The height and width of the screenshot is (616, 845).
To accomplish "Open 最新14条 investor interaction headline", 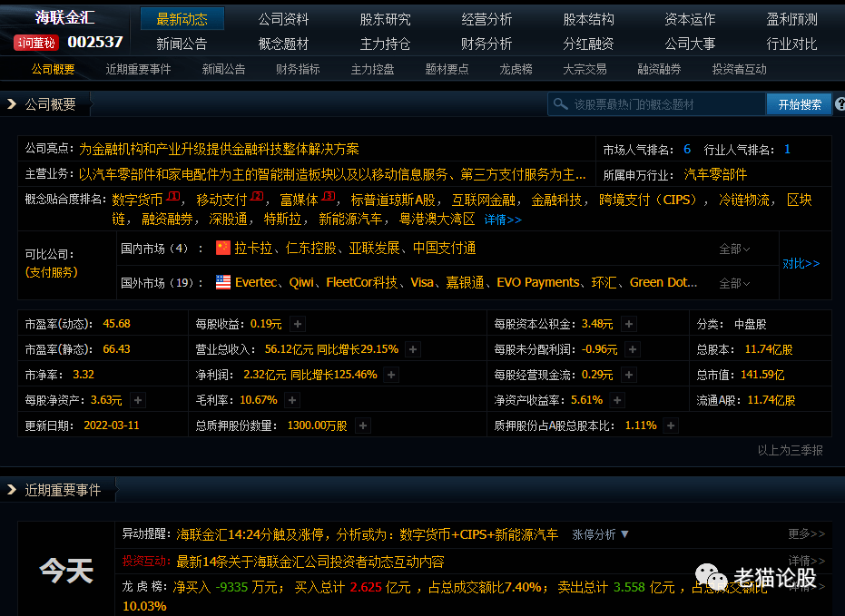I will [310, 562].
